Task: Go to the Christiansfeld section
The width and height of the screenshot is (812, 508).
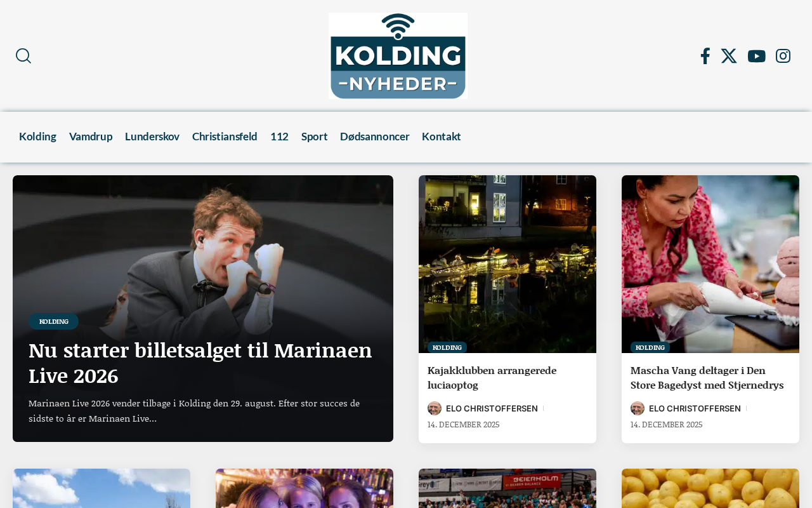Action: click(x=225, y=137)
